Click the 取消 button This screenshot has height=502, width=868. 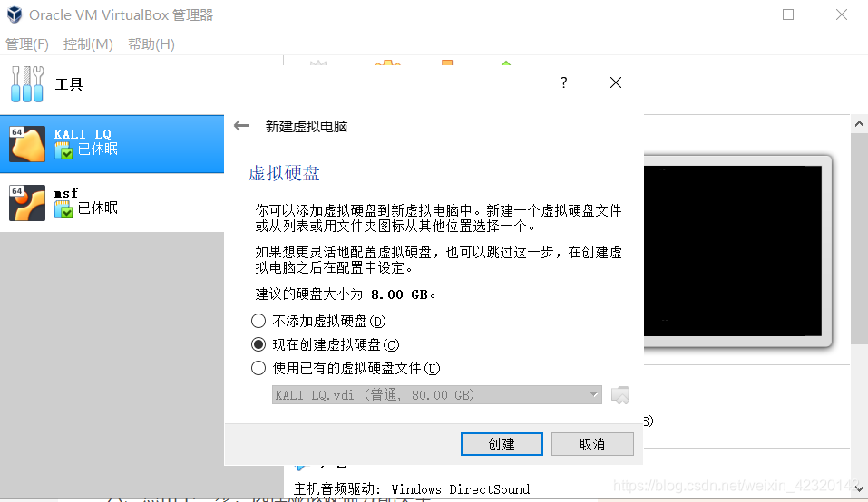click(x=592, y=444)
